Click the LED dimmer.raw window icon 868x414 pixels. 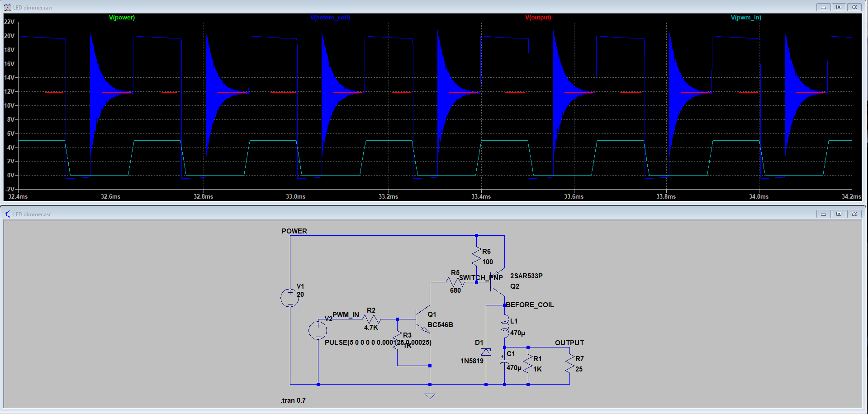[7, 7]
